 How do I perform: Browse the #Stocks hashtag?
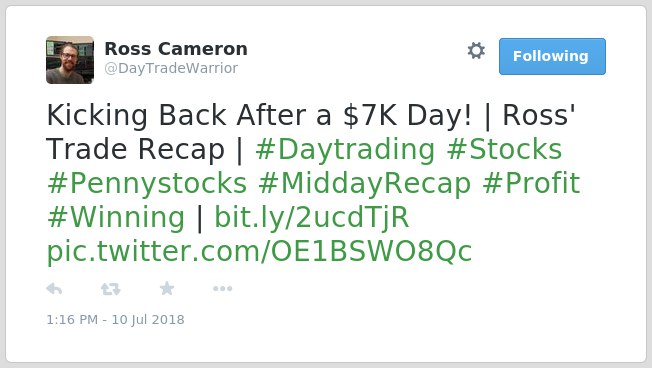[504, 149]
